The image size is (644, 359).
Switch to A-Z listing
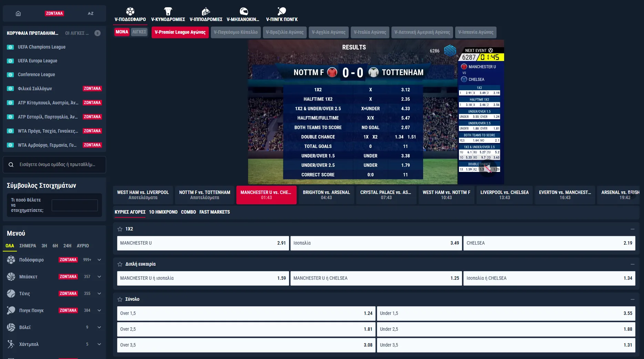click(91, 13)
